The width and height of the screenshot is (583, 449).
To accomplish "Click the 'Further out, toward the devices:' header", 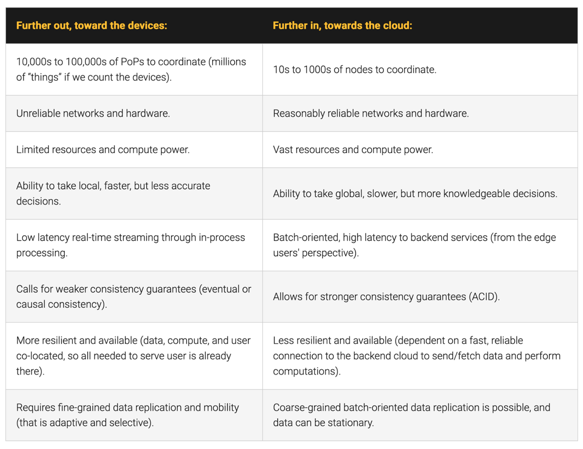I will point(91,25).
